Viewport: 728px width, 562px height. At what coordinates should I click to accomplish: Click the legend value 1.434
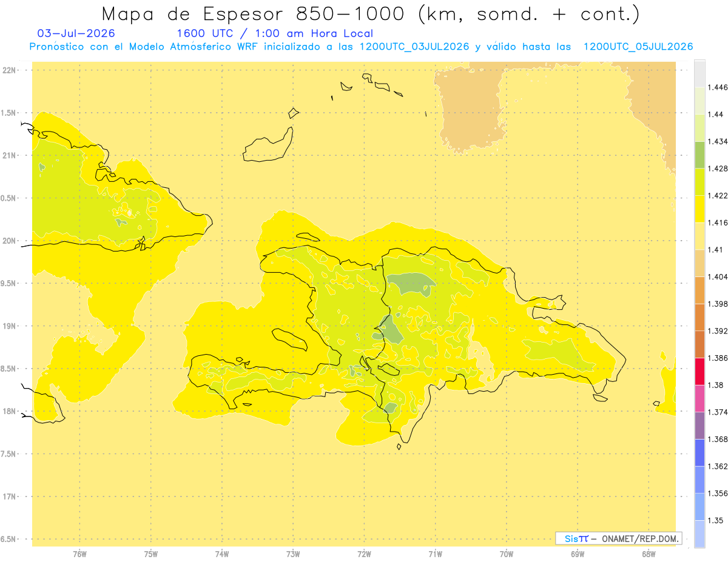click(718, 141)
